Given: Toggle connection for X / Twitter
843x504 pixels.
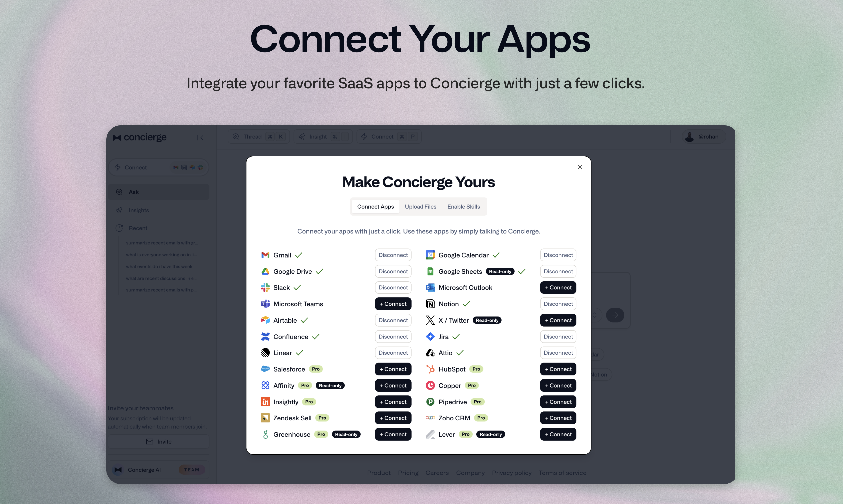Looking at the screenshot, I should pyautogui.click(x=557, y=320).
